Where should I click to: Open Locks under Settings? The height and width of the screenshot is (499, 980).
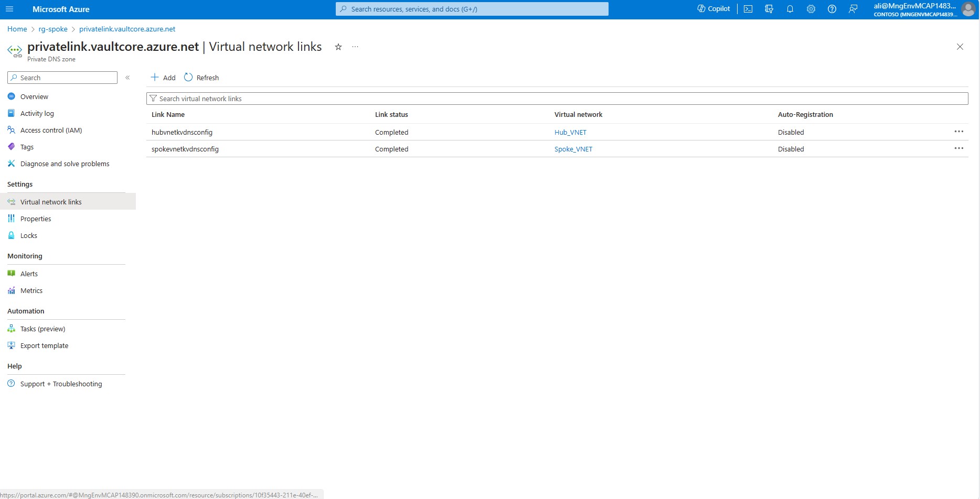pyautogui.click(x=28, y=235)
